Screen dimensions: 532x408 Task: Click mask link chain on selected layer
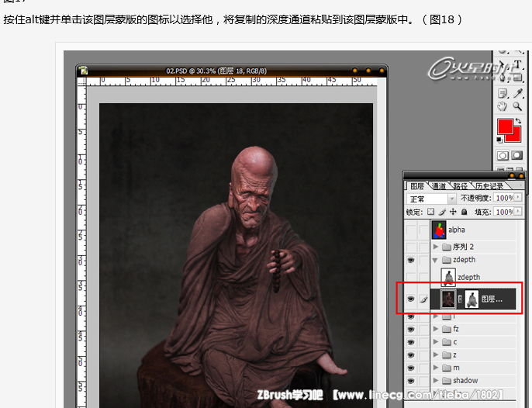[x=460, y=299]
